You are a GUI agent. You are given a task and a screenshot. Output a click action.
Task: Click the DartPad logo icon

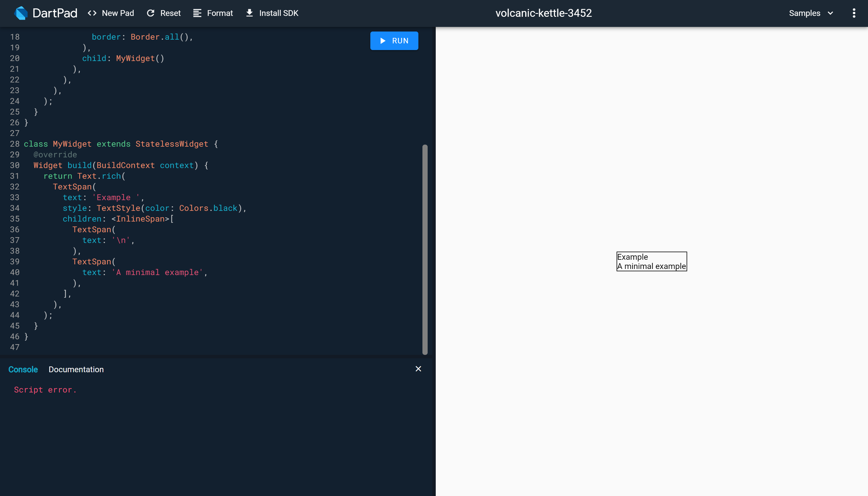(x=21, y=13)
